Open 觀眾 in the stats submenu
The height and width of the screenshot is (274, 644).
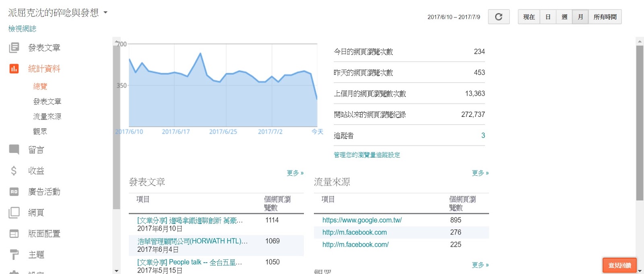coord(40,131)
